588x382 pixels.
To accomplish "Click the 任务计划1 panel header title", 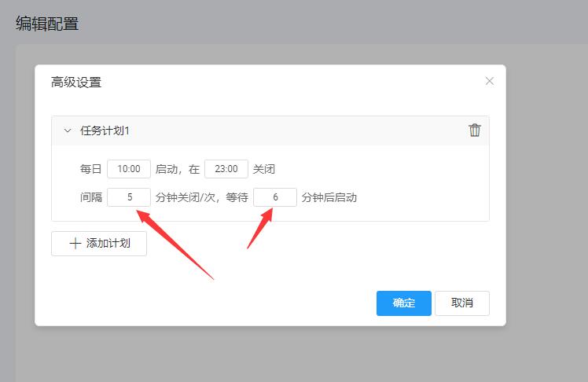I will click(x=105, y=130).
